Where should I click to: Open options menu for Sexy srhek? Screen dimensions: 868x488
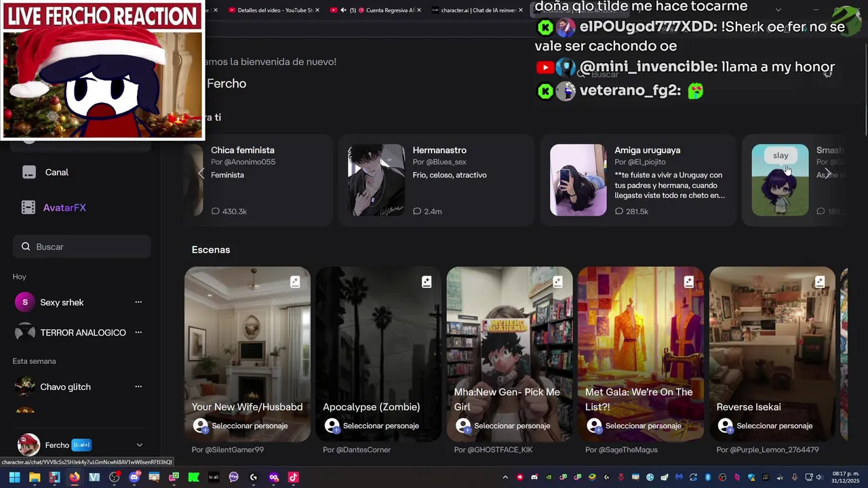138,302
